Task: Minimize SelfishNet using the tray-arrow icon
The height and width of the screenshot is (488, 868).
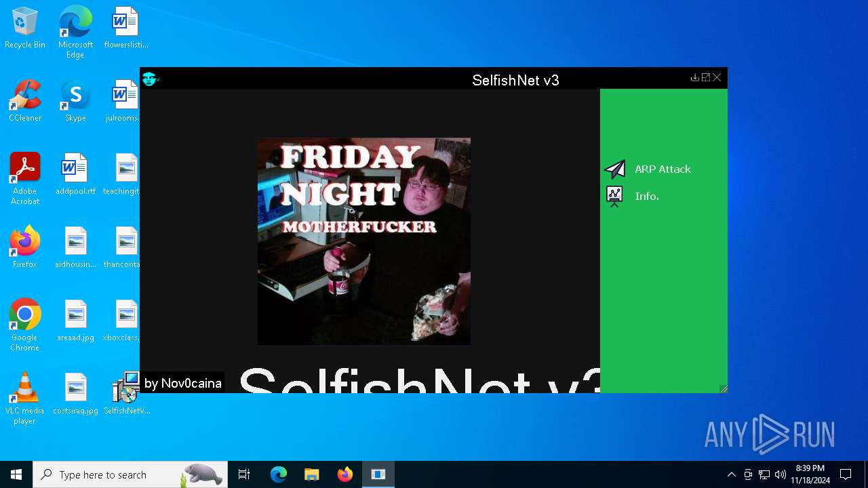Action: tap(695, 77)
